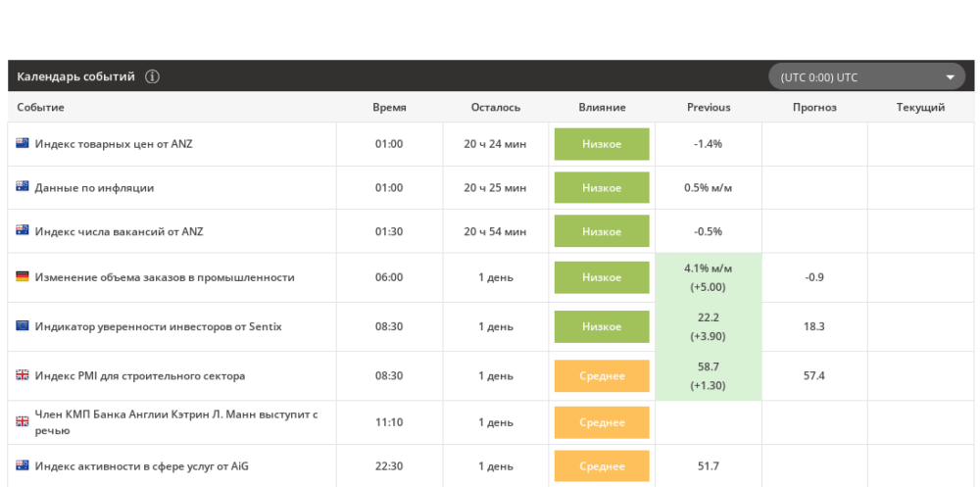The width and height of the screenshot is (980, 487).
Task: Click the green Низкое badge in the German orders row
Action: [x=602, y=277]
